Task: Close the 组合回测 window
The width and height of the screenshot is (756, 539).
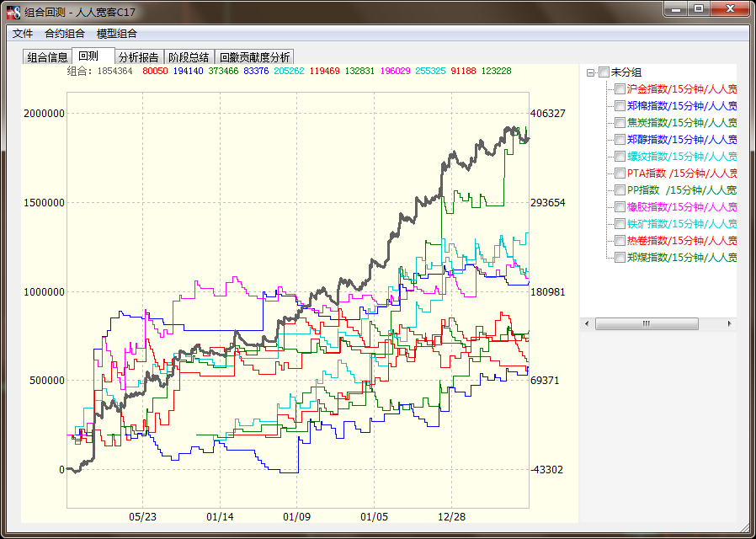Action: coord(731,8)
